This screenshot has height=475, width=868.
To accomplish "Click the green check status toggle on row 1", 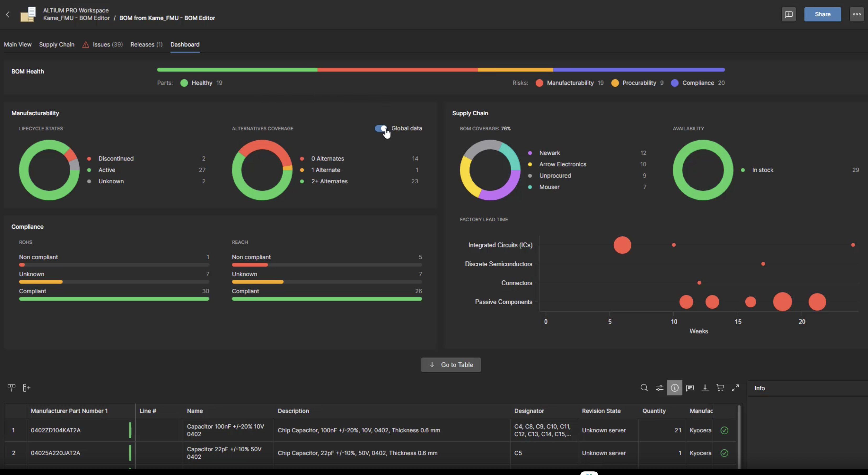I will tap(724, 430).
